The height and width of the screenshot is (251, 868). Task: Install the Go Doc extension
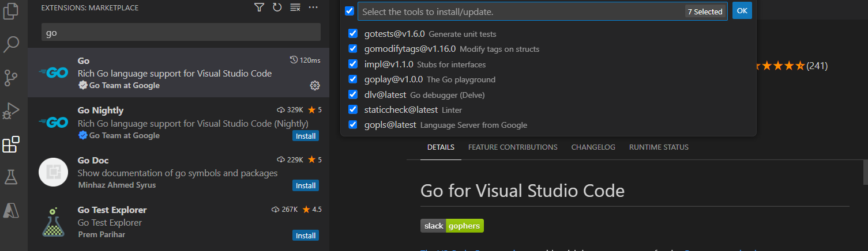[306, 185]
